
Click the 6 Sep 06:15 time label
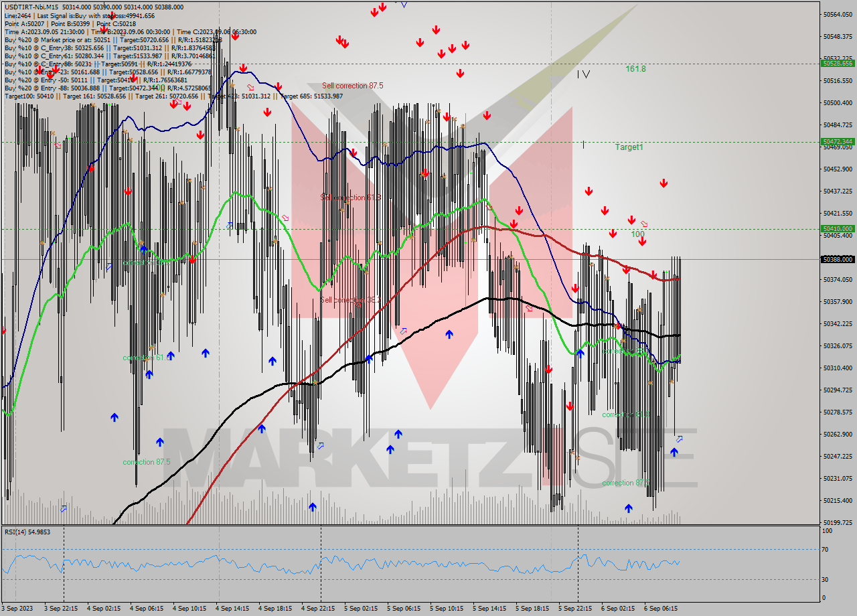[661, 609]
